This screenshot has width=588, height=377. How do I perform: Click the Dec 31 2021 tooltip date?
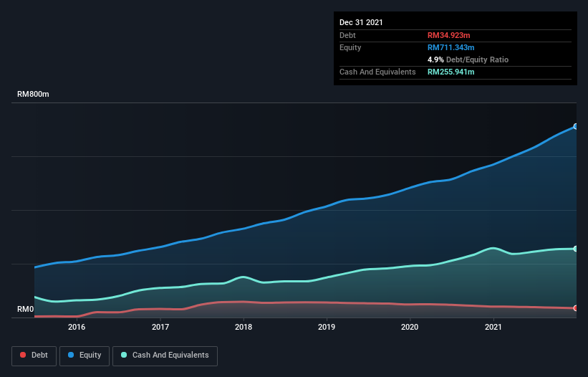(361, 22)
